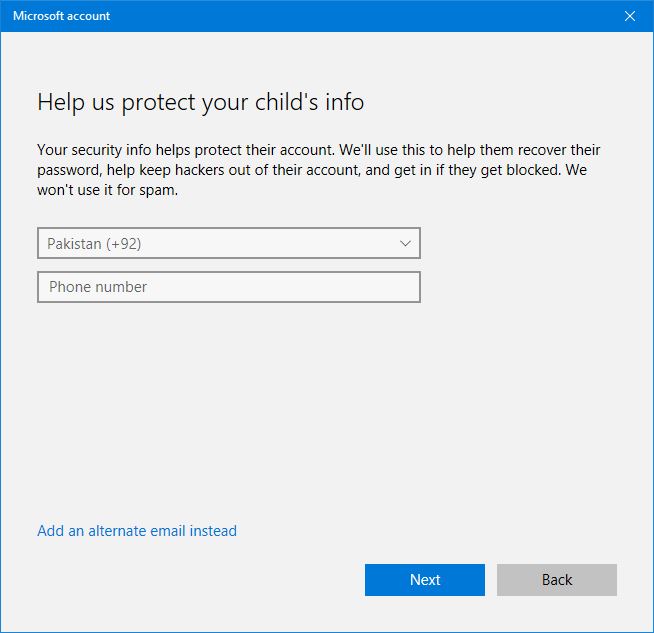Viewport: 654px width, 633px height.
Task: Expand the country code dropdown chevron
Action: click(405, 243)
